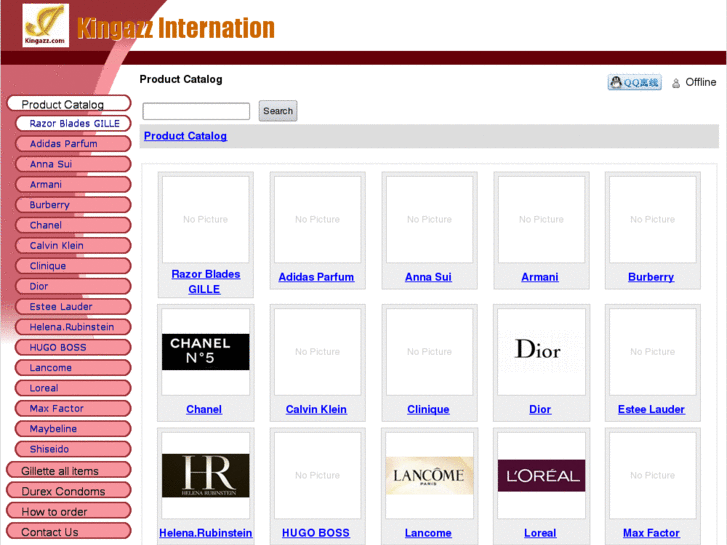Viewport: 727px width, 545px height.
Task: Click the No Picture thumbnail above Estee Lauder
Action: coord(653,352)
